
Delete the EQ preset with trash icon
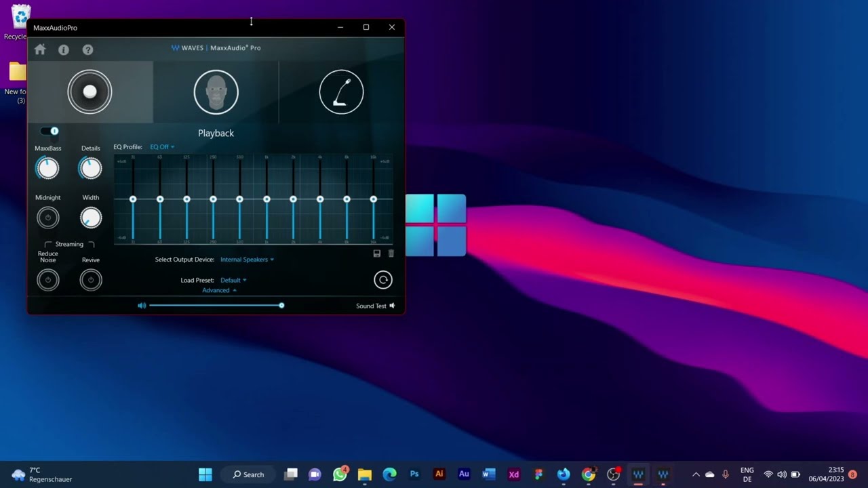click(x=391, y=253)
